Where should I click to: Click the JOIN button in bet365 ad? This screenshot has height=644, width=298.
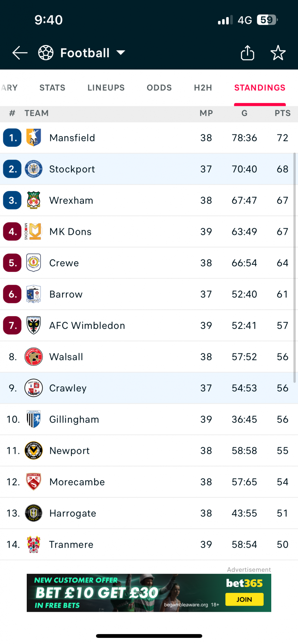pos(245,599)
